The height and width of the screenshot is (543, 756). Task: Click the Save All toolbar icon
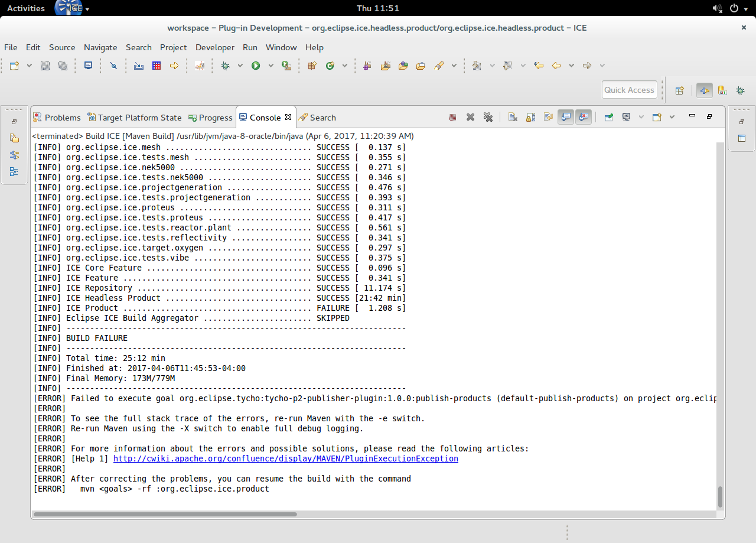coord(63,66)
